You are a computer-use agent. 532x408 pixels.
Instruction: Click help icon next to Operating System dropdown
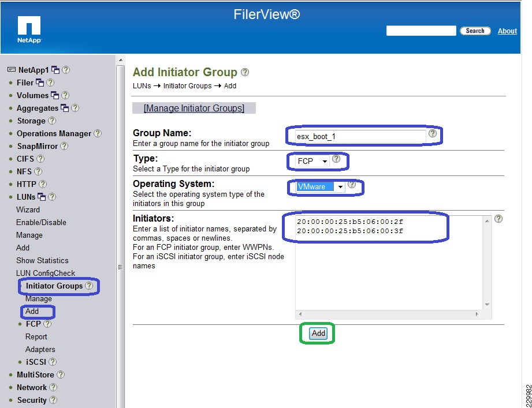pyautogui.click(x=352, y=184)
